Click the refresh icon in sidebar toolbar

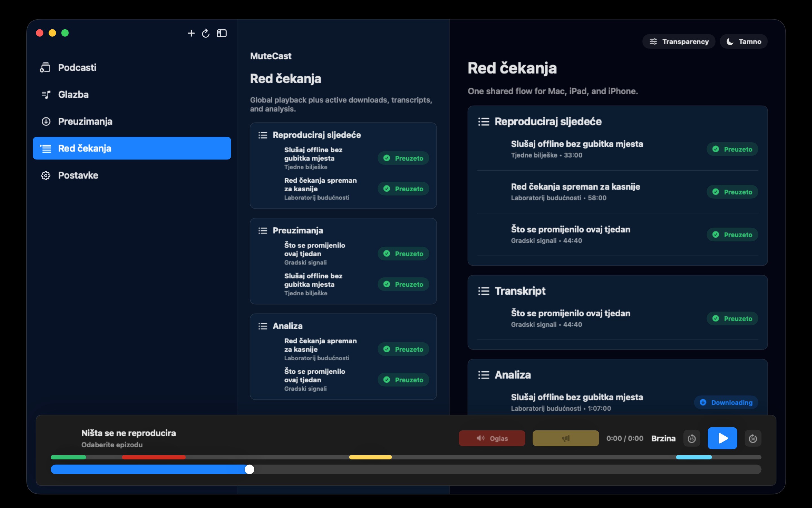coord(206,33)
